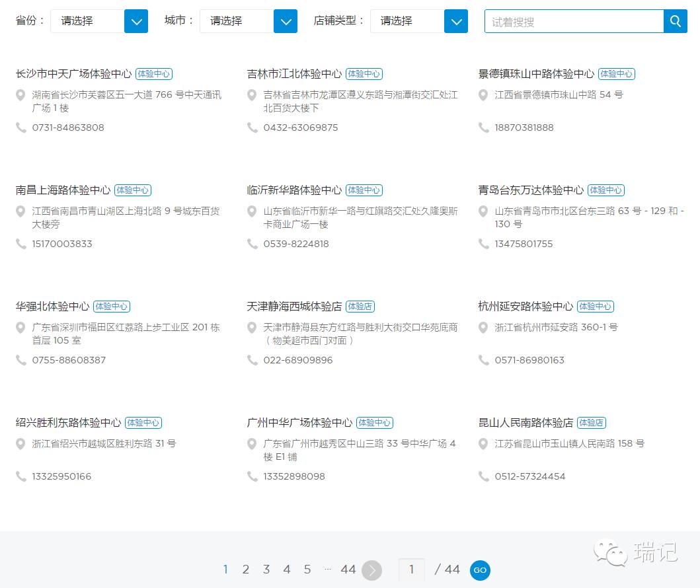Expand the 省份 (province) dropdown
This screenshot has height=588, width=700.
[136, 21]
